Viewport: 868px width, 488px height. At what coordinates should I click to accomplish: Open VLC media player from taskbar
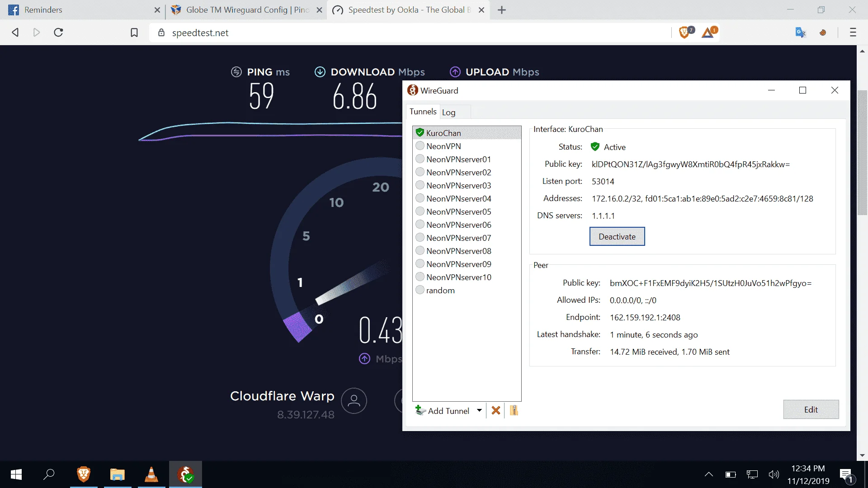click(151, 474)
